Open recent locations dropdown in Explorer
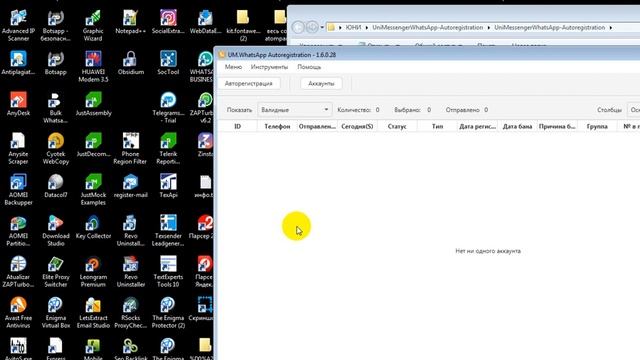Viewport: 640px width, 360px height. coord(322,28)
